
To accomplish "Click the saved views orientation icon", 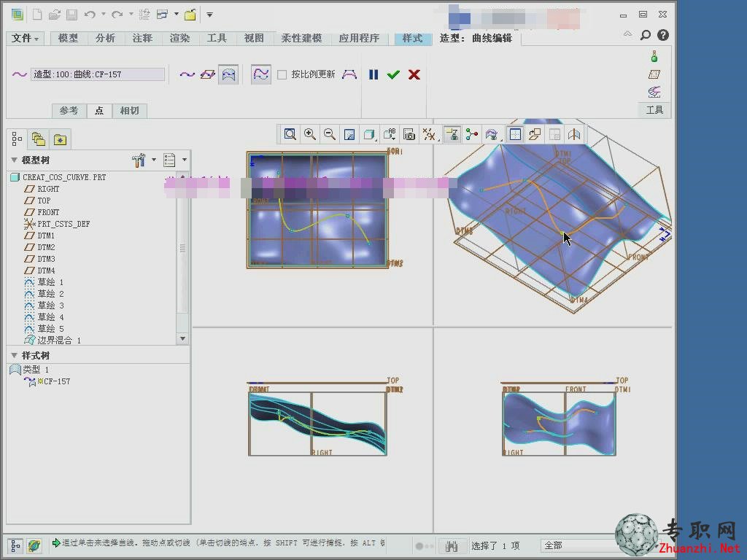I will tap(390, 134).
